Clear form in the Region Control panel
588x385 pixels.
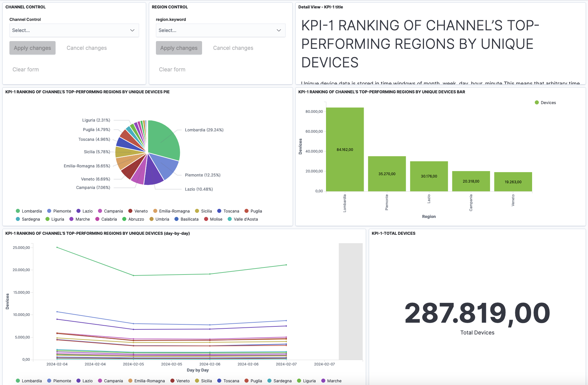click(172, 69)
